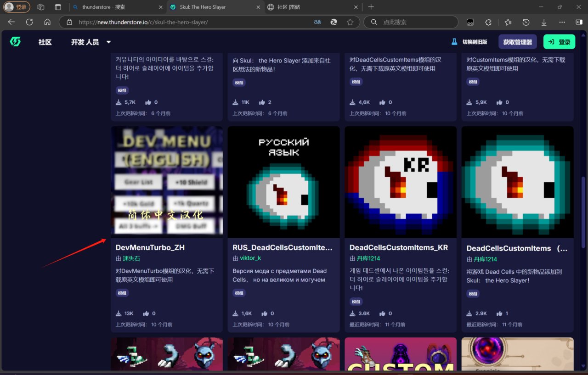Screen dimensions: 588x375
Task: Click the translate page icon in address bar
Action: [x=317, y=22]
